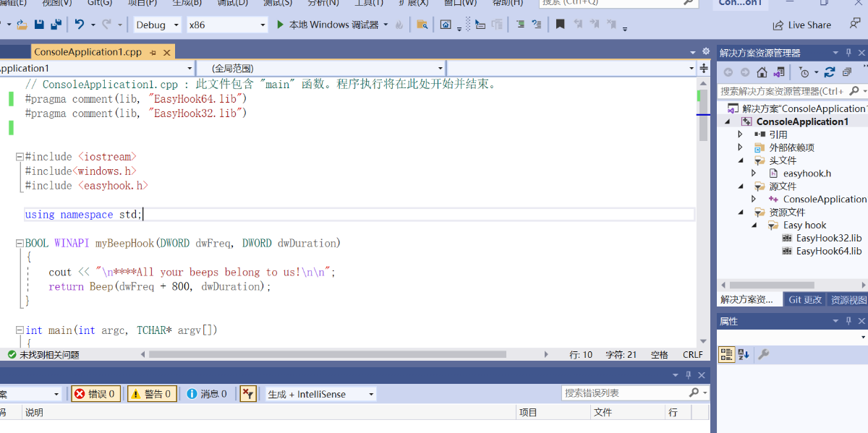
Task: Open pending changes filter clock icon
Action: tap(804, 72)
